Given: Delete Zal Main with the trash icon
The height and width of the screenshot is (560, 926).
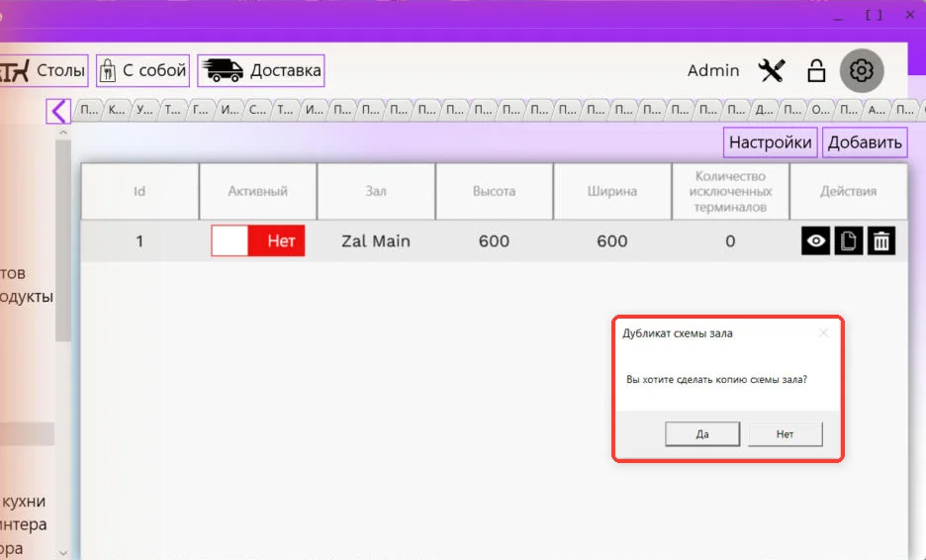Looking at the screenshot, I should click(881, 241).
